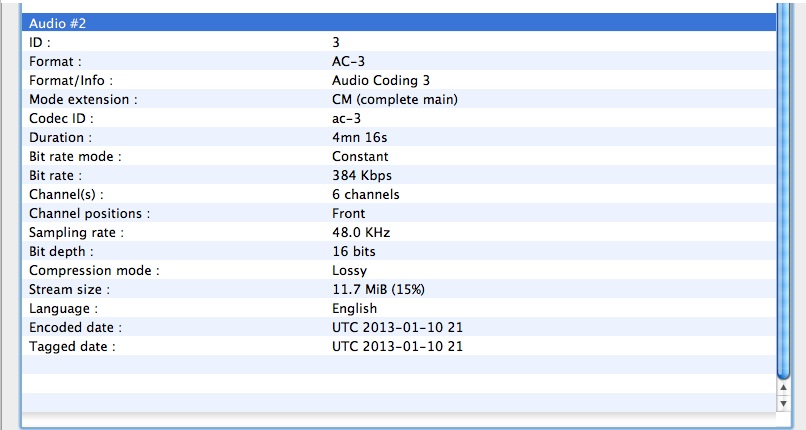Select the Audio #2 header row
This screenshot has height=430, width=806.
click(398, 23)
